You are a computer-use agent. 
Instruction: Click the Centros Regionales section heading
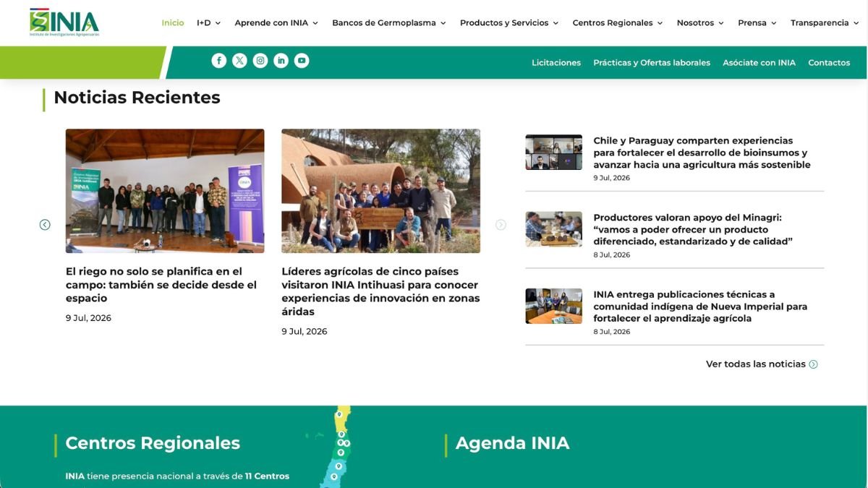click(x=153, y=443)
